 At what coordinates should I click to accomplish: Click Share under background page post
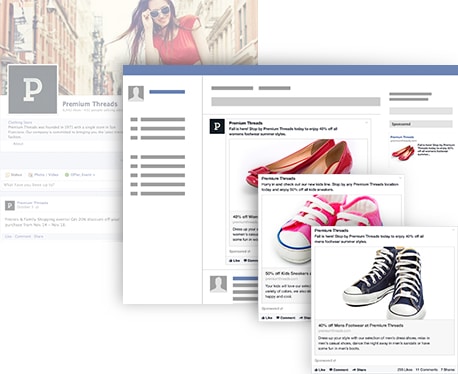click(39, 236)
